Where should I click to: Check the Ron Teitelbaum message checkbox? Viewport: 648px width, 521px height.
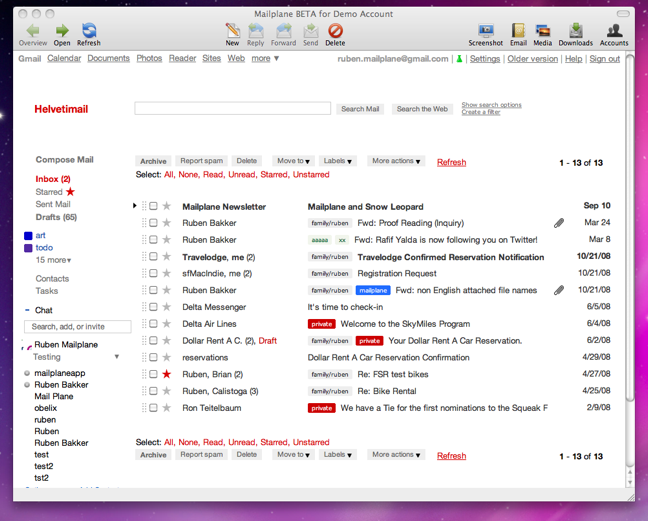click(153, 408)
